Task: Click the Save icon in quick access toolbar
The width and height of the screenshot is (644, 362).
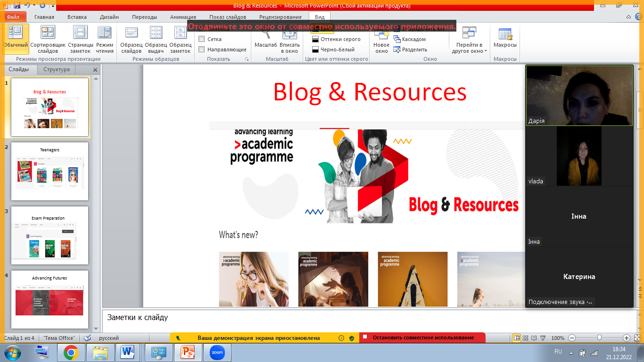Action: (x=17, y=6)
